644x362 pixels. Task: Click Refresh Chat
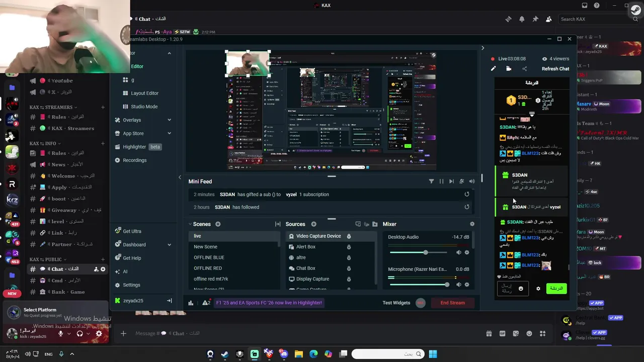click(555, 69)
